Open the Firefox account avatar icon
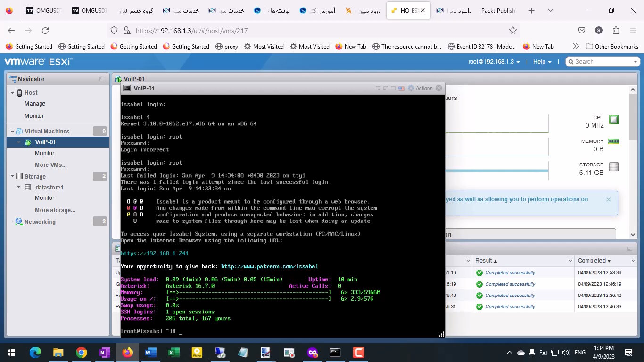644x362 pixels. (599, 30)
